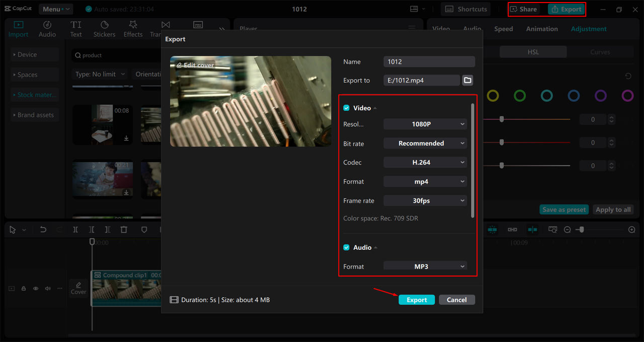644x342 pixels.
Task: Open the folder browse icon beside Export to
Action: point(467,80)
